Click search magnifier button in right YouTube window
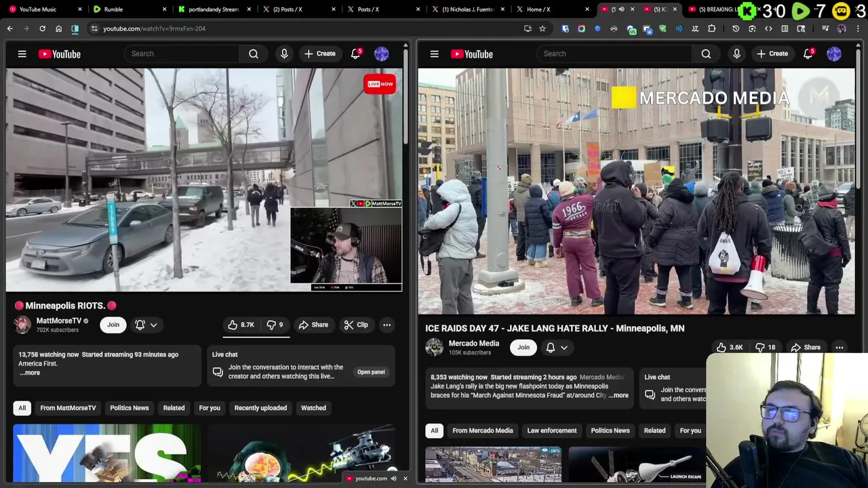Screen dimensions: 868x488 coord(706,54)
